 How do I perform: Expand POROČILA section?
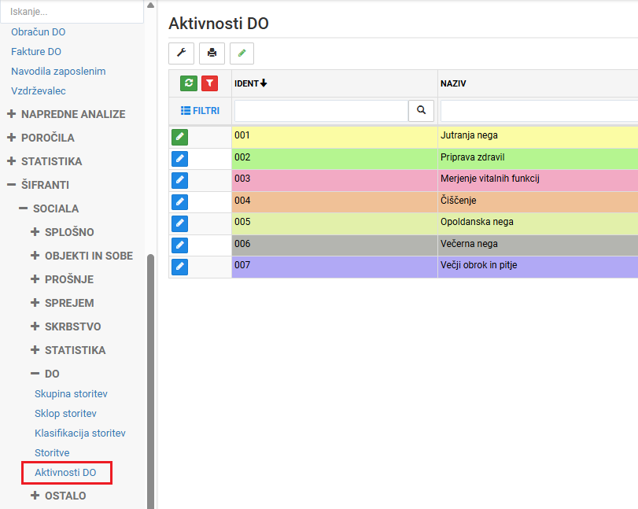point(41,138)
